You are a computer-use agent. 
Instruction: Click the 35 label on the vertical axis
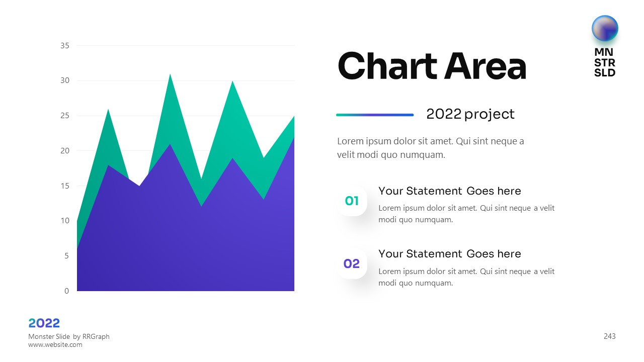tap(65, 46)
